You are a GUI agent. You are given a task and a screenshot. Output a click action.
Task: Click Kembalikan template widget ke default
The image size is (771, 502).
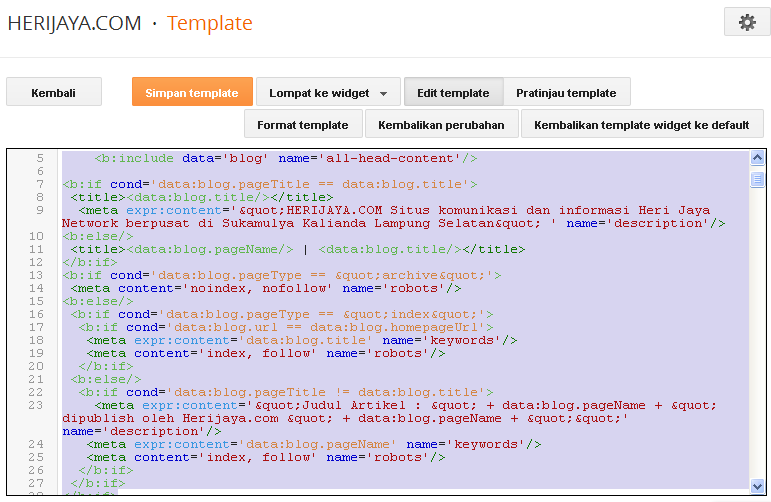click(641, 125)
